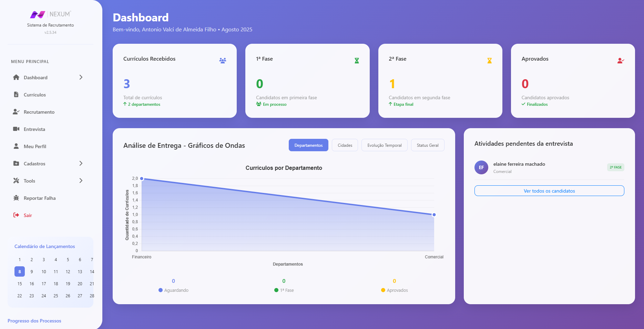Viewport: 644px width, 329px height.
Task: Click the approved-person icon on Aprovados card
Action: (x=621, y=60)
